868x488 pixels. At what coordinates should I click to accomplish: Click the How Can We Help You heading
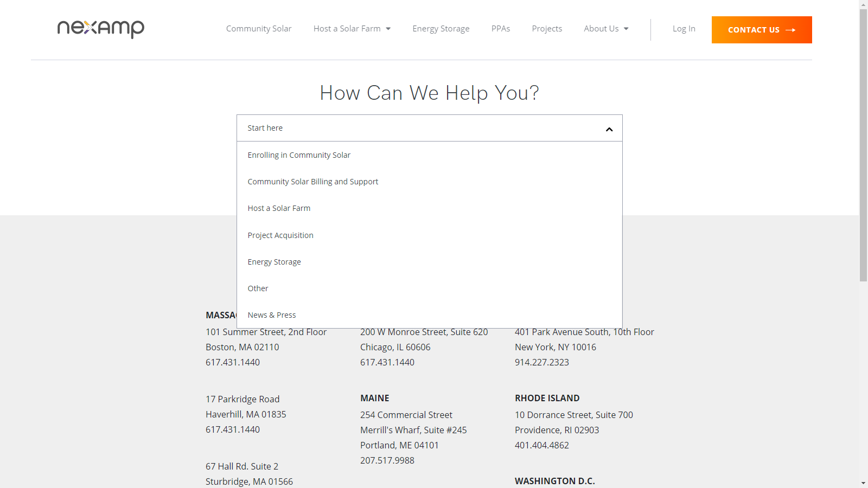tap(430, 93)
